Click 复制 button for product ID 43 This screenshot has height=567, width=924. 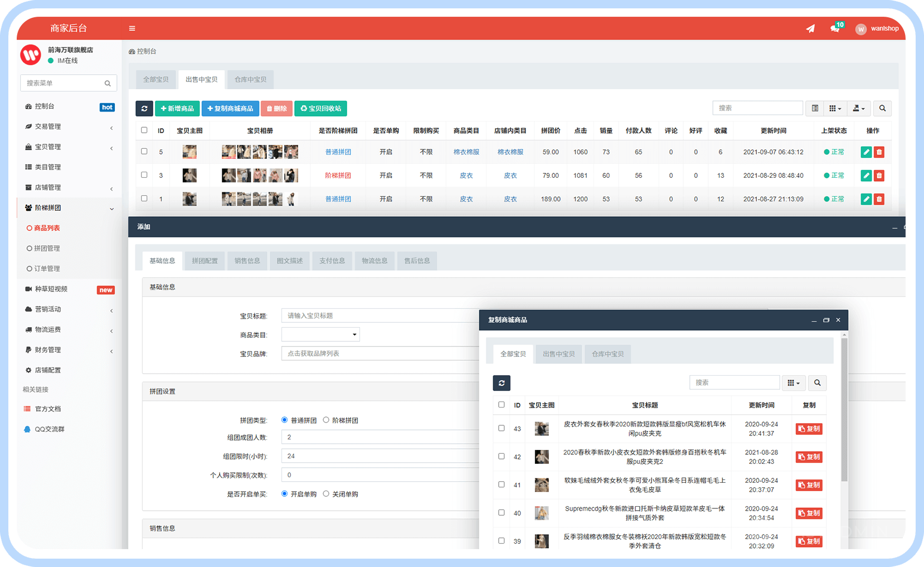809,429
